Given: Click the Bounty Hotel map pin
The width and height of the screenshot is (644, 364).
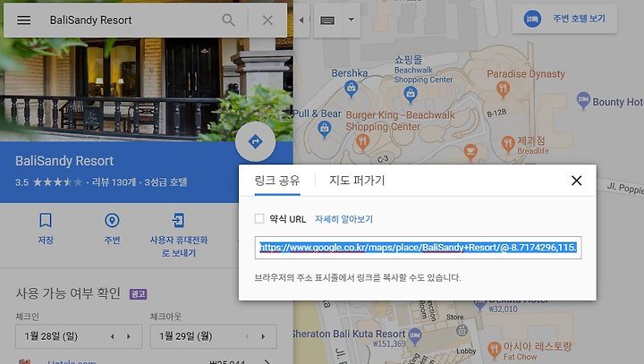Looking at the screenshot, I should (x=583, y=100).
